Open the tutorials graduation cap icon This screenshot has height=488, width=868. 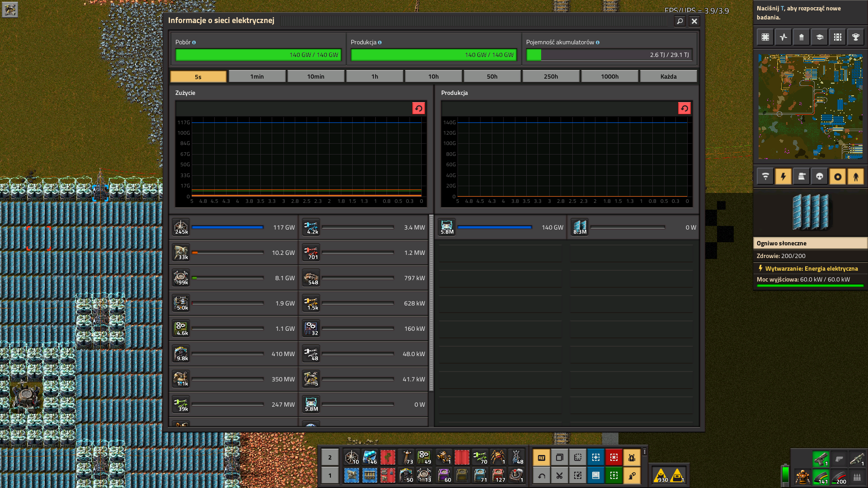819,37
